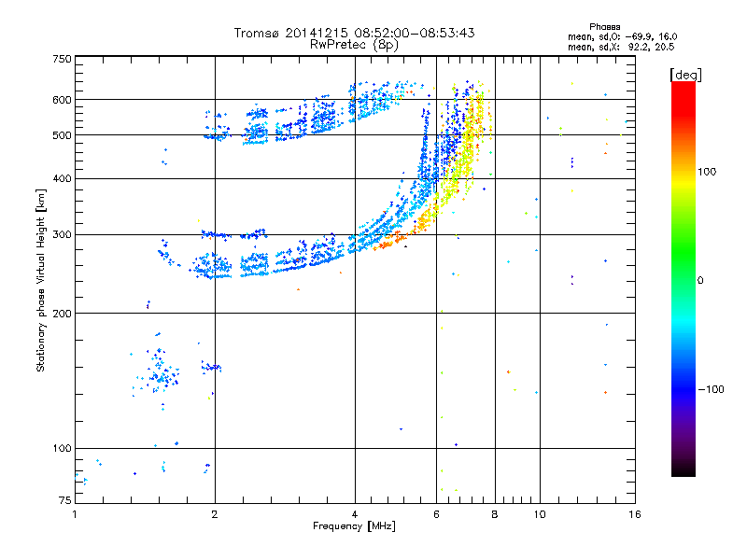Click the y-axis tick label '750'
This screenshot has height=560, width=747.
pyautogui.click(x=63, y=59)
